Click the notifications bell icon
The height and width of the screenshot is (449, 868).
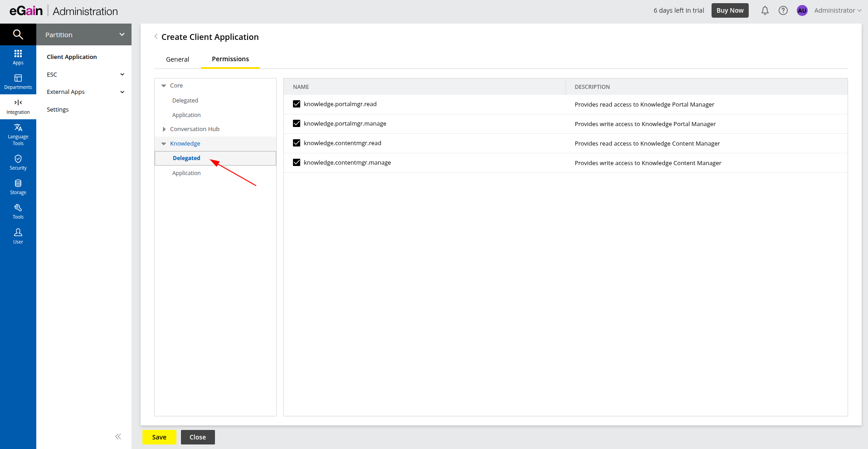765,10
